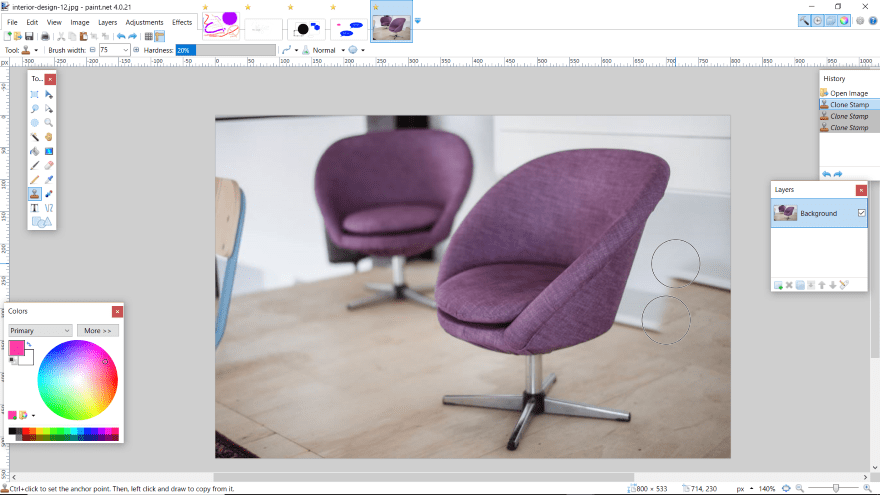Image resolution: width=880 pixels, height=495 pixels.
Task: Select the Text tool
Action: click(34, 208)
